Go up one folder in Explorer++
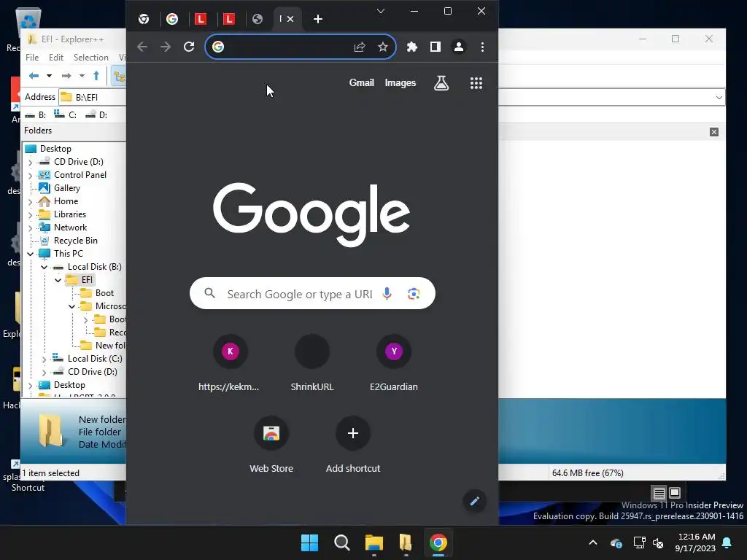 (96, 76)
